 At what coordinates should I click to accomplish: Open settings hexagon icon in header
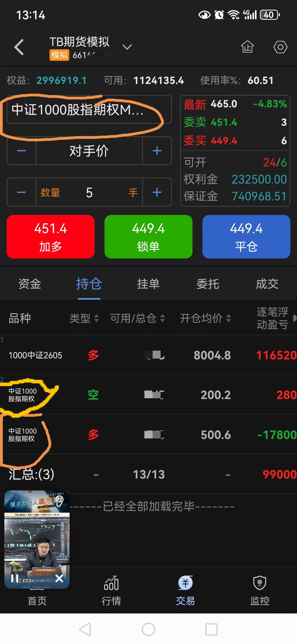point(280,47)
